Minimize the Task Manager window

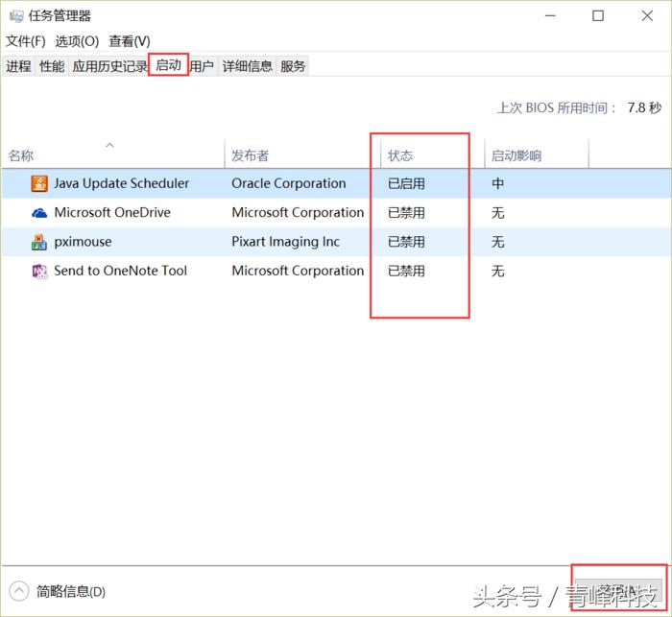[550, 16]
